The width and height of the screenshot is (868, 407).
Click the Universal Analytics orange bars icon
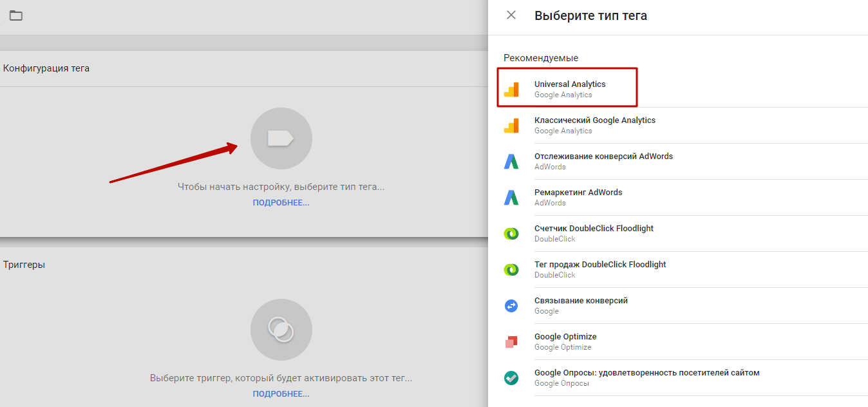(x=511, y=90)
